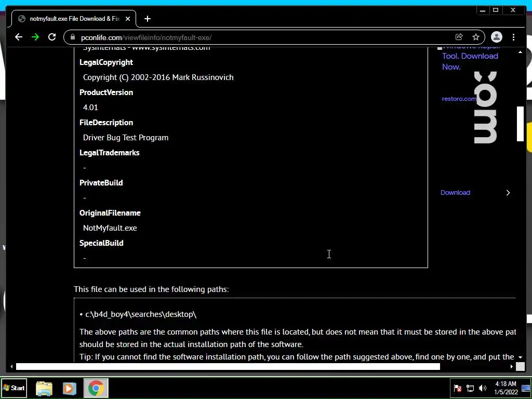
Task: Open the Windows Start menu
Action: 14,388
